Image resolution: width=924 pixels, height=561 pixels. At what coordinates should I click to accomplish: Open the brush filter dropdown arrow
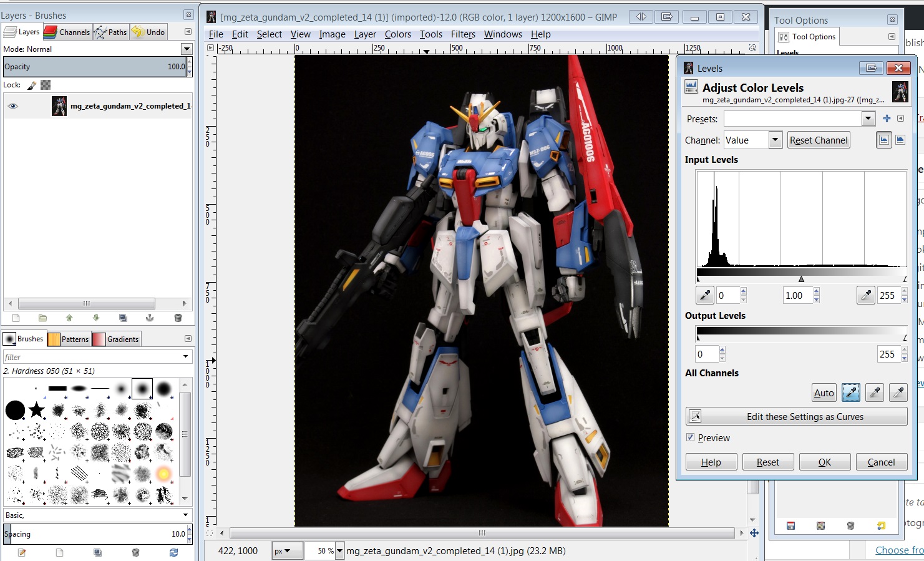[x=186, y=356]
